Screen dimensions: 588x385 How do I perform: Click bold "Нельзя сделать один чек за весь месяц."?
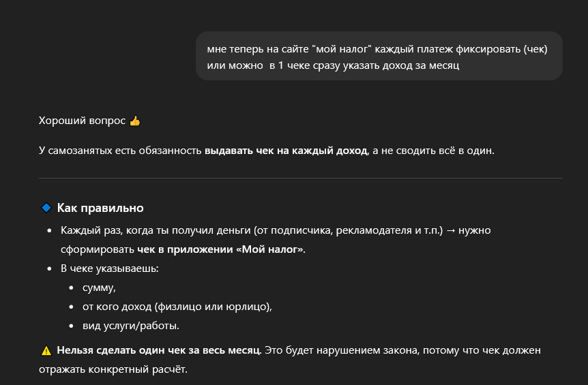(158, 351)
